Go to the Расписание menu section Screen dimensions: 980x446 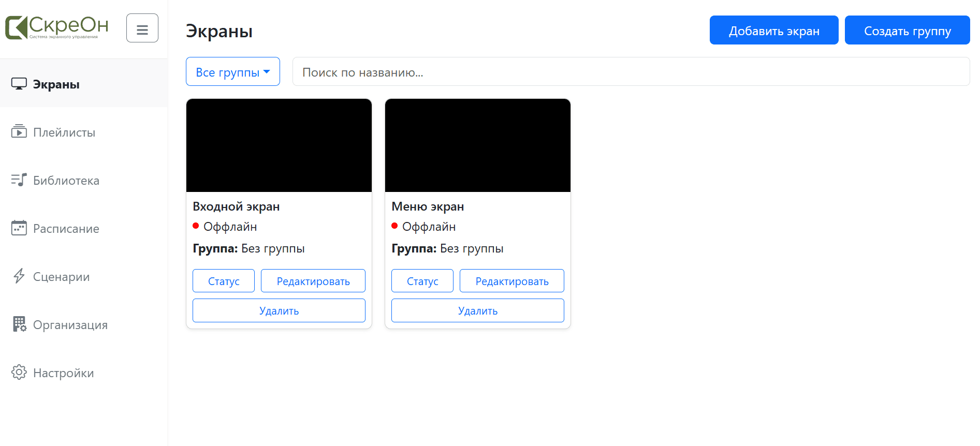click(66, 229)
